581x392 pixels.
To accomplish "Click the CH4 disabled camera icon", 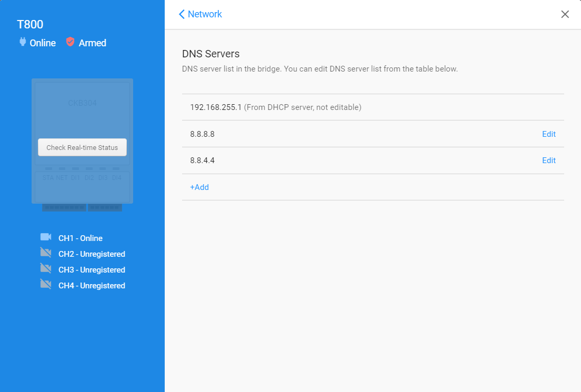I will (x=46, y=284).
